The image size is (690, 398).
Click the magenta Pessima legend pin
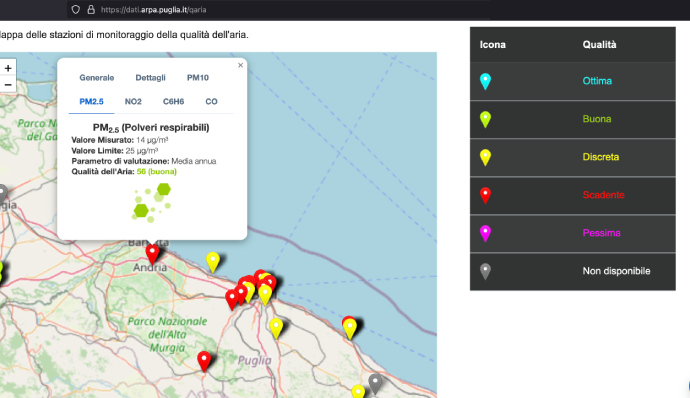[485, 233]
